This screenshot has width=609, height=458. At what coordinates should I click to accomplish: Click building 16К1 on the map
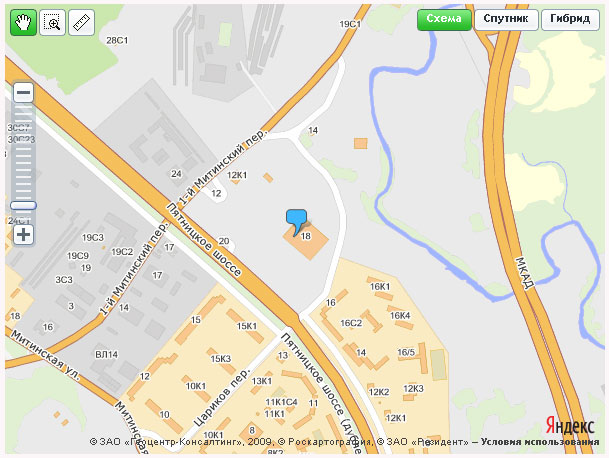pyautogui.click(x=380, y=287)
